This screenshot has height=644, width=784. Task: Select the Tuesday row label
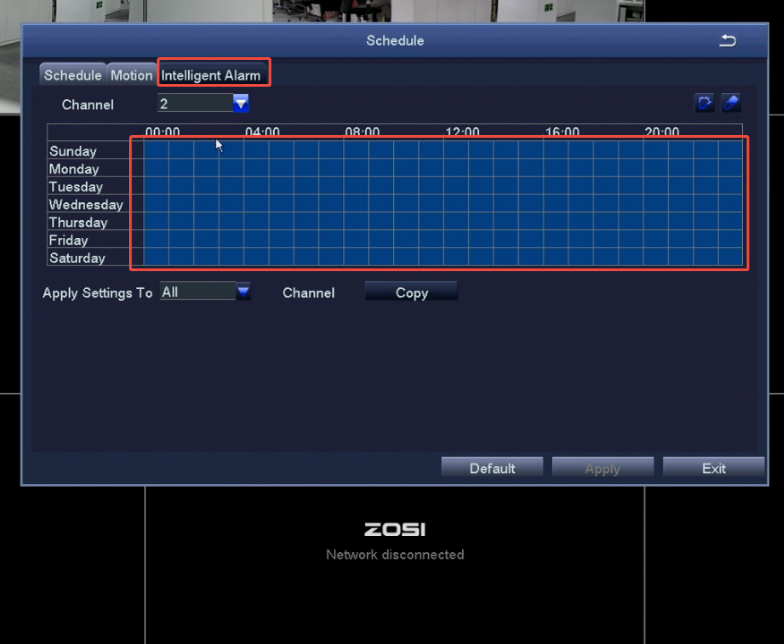76,187
